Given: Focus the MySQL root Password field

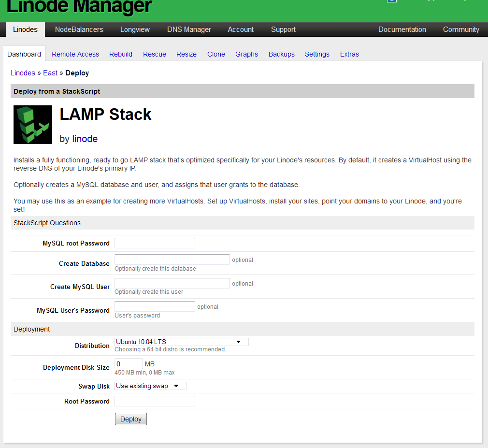Looking at the screenshot, I should 155,243.
